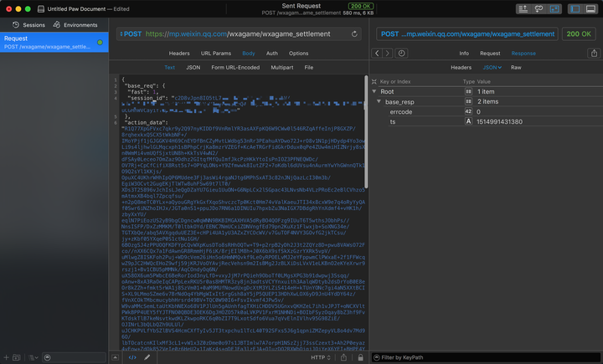Image resolution: width=603 pixels, height=364 pixels.
Task: Collapse the Root tree node
Action: (374, 91)
